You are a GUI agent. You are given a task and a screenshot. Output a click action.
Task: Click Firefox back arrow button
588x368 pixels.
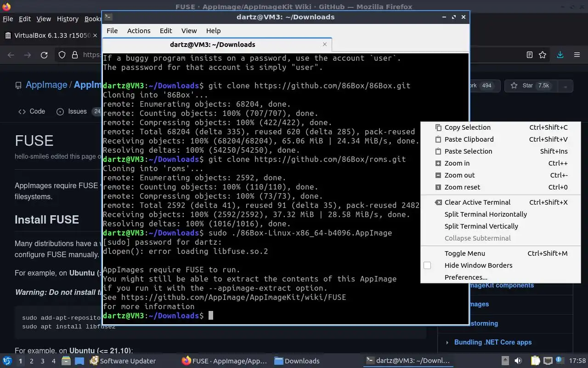point(11,55)
